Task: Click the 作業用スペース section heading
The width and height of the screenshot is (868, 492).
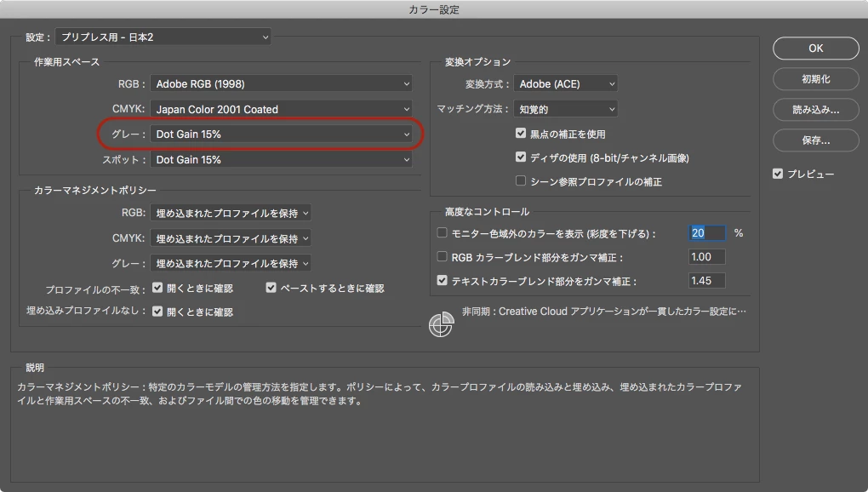Action: (x=67, y=62)
